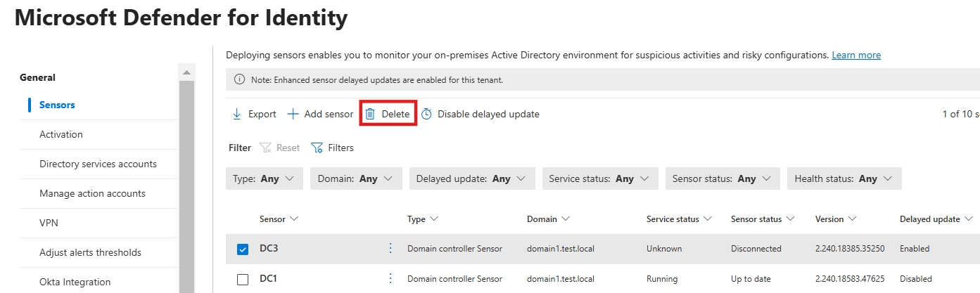The image size is (980, 293).
Task: Click the Delete trash can icon
Action: (x=370, y=114)
